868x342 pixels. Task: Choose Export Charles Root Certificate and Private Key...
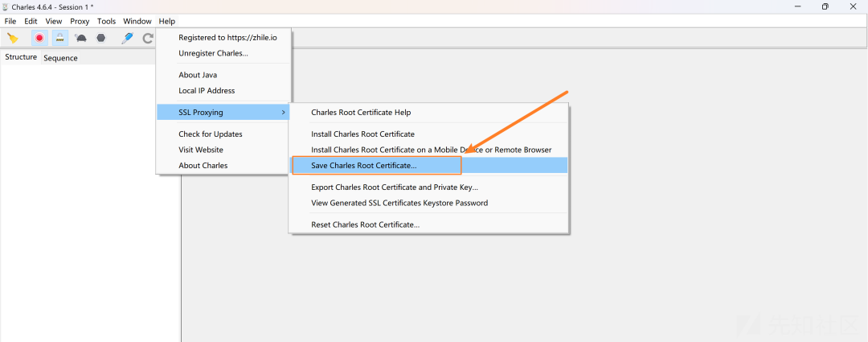click(x=429, y=187)
